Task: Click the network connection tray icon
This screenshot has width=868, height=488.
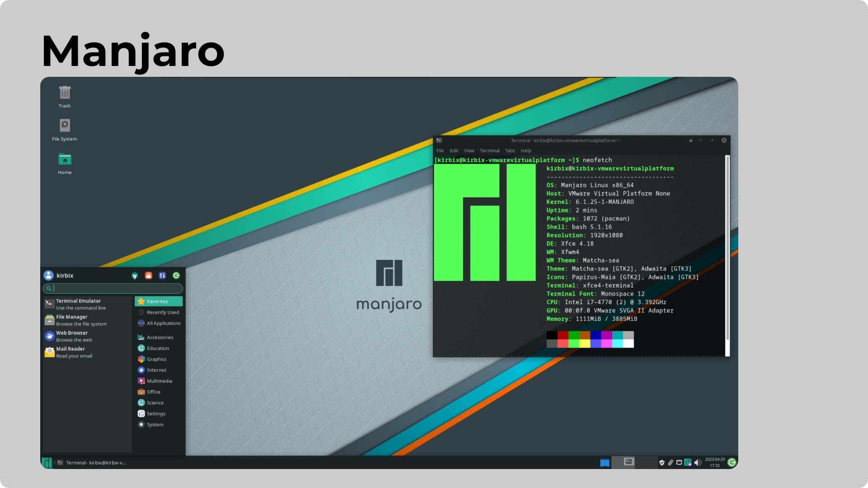Action: (679, 463)
